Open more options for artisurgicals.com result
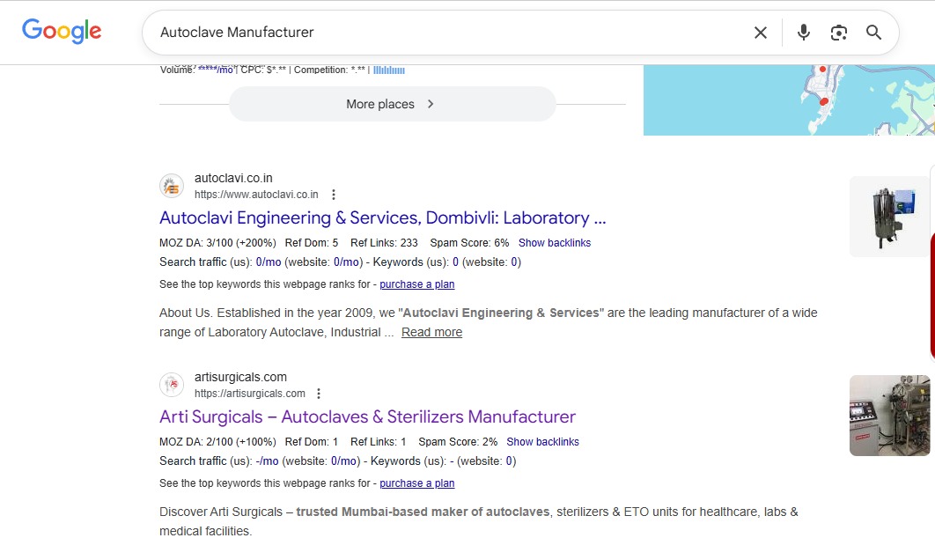 tap(319, 394)
